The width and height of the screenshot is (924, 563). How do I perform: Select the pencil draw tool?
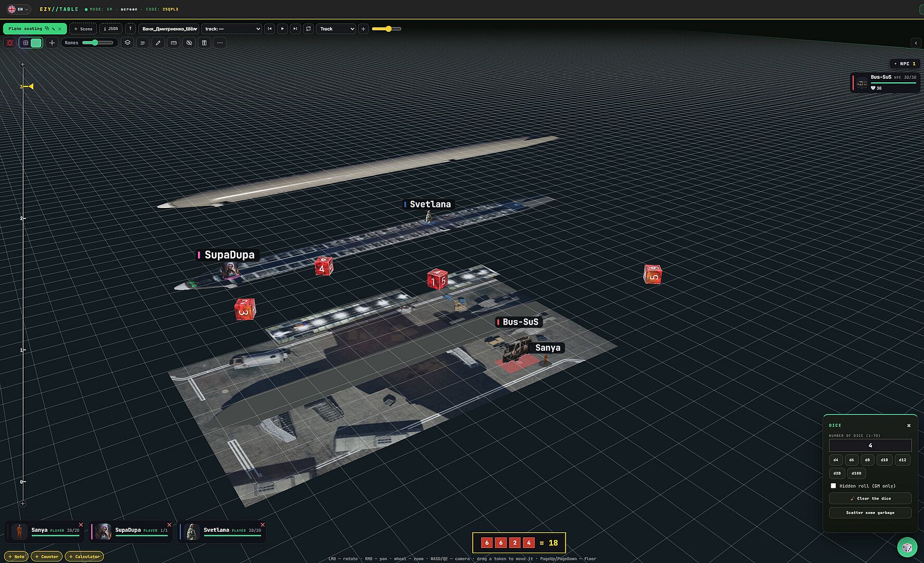(x=158, y=43)
